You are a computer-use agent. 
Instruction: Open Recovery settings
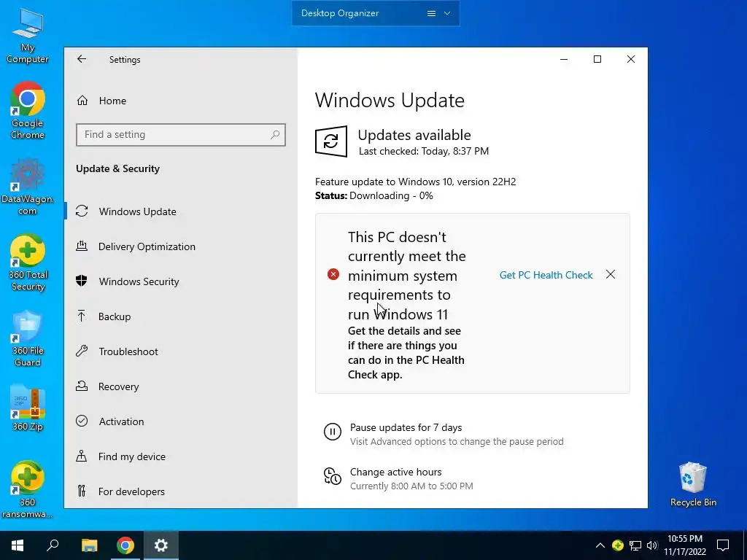click(x=181, y=386)
